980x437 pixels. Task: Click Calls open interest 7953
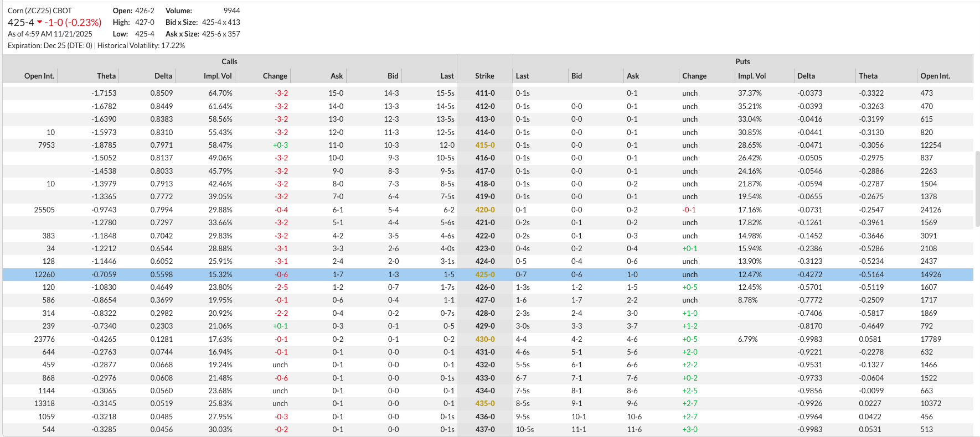click(47, 145)
